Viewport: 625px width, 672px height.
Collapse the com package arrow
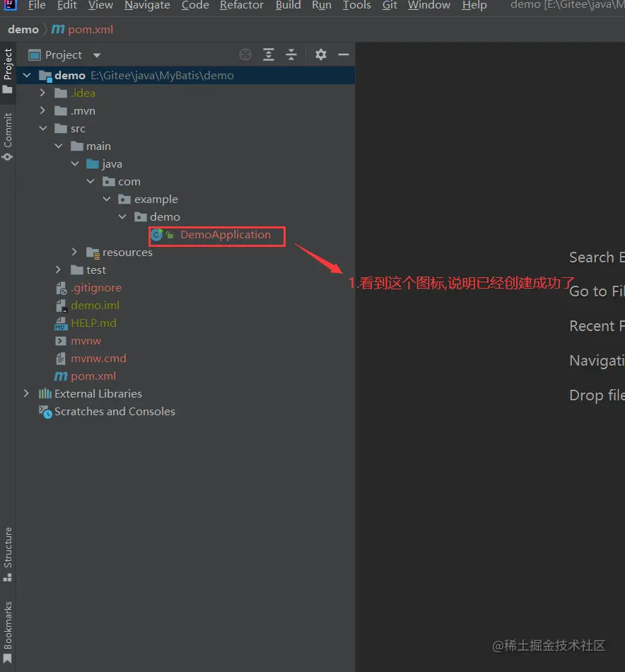click(90, 181)
